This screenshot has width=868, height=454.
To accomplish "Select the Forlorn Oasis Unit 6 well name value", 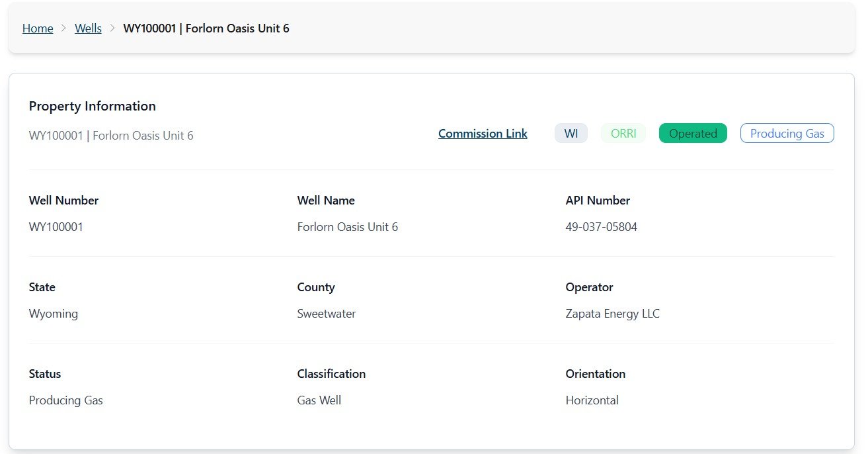I will click(348, 227).
